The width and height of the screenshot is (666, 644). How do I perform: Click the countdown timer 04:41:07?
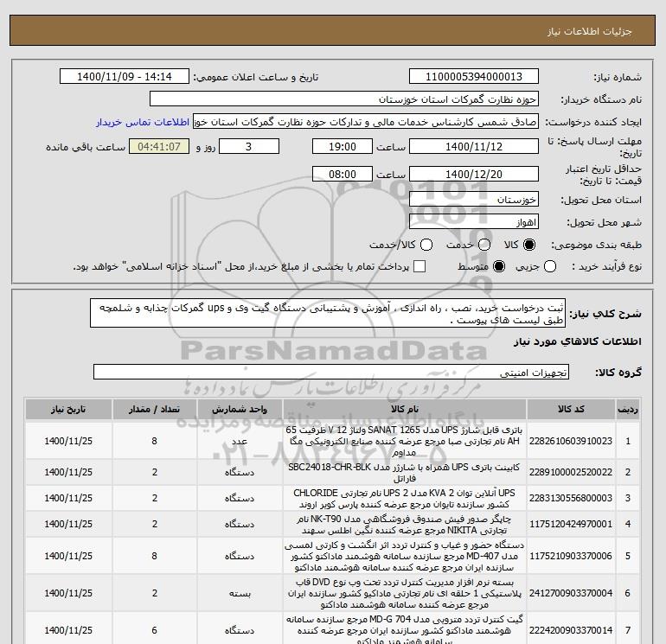tap(159, 146)
